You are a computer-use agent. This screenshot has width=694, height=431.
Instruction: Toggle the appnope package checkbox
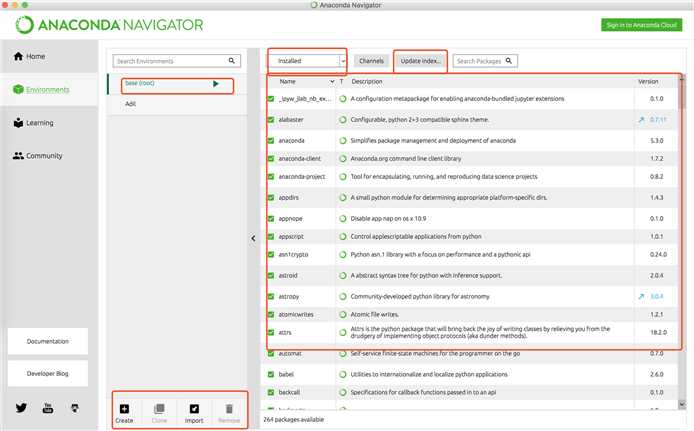[x=271, y=219]
